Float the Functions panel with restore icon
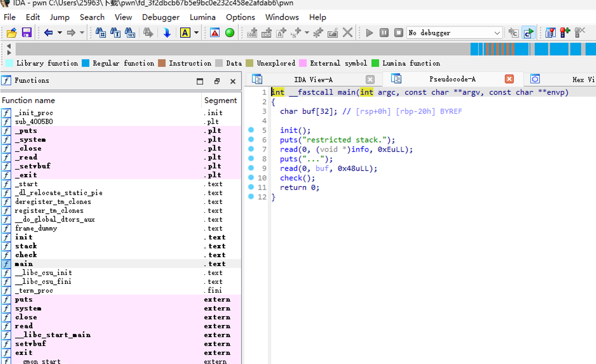 [x=217, y=81]
